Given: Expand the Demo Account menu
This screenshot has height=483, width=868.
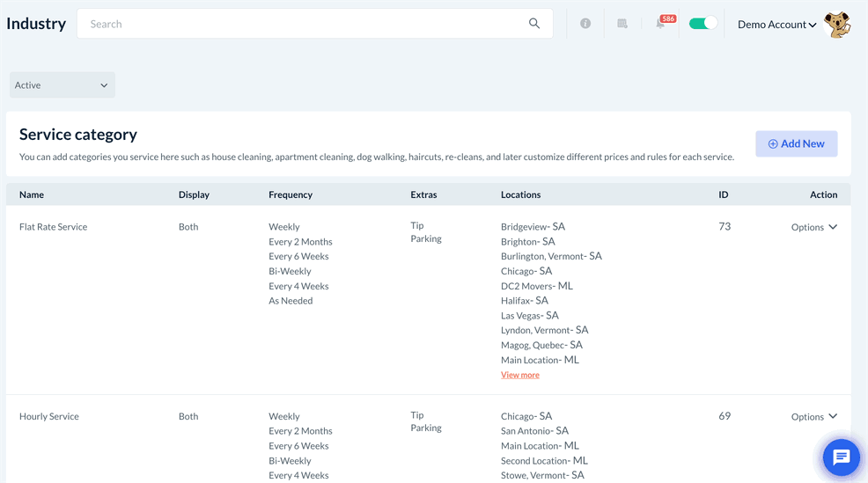Looking at the screenshot, I should 776,25.
